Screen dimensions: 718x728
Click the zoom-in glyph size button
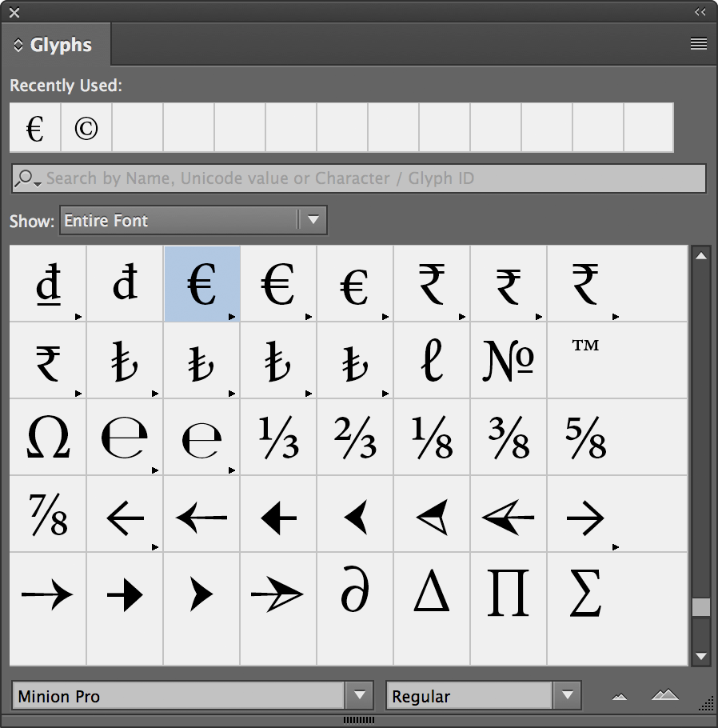click(x=664, y=696)
